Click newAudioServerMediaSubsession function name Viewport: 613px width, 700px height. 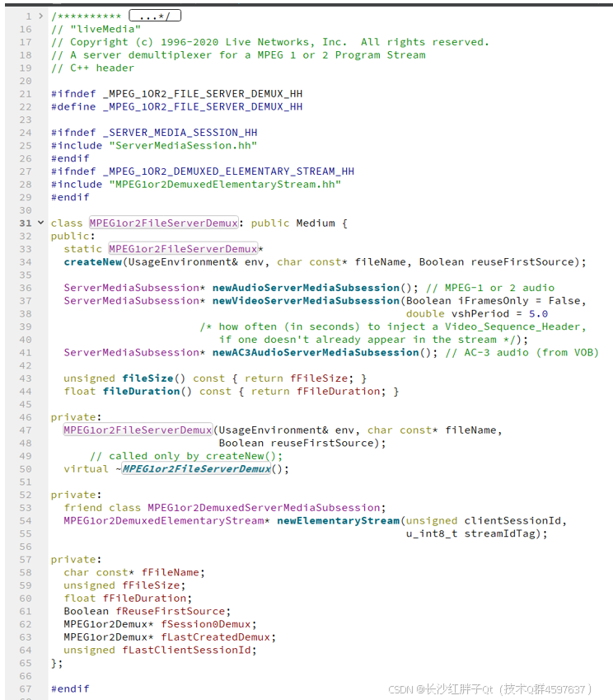(x=306, y=288)
